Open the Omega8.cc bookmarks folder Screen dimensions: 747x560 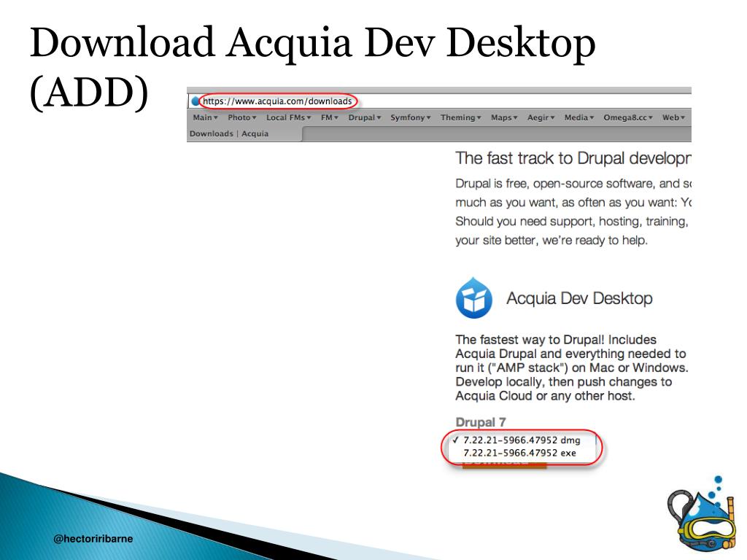628,117
